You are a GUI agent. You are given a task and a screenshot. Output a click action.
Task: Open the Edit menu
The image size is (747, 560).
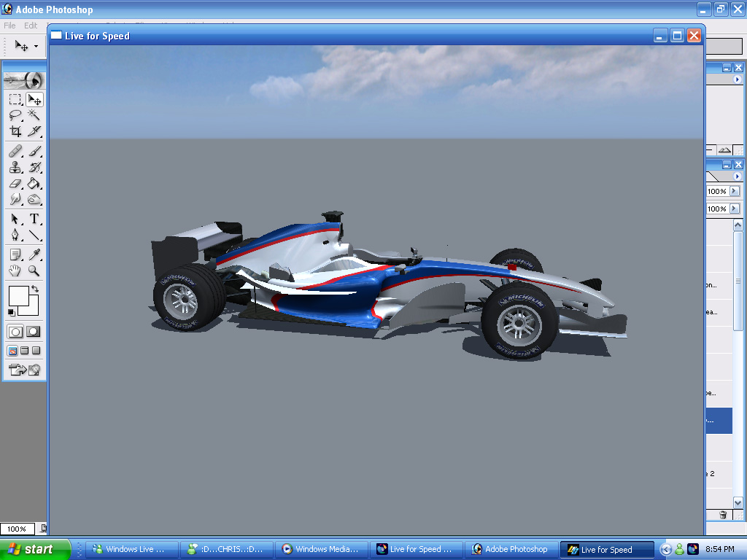point(31,26)
